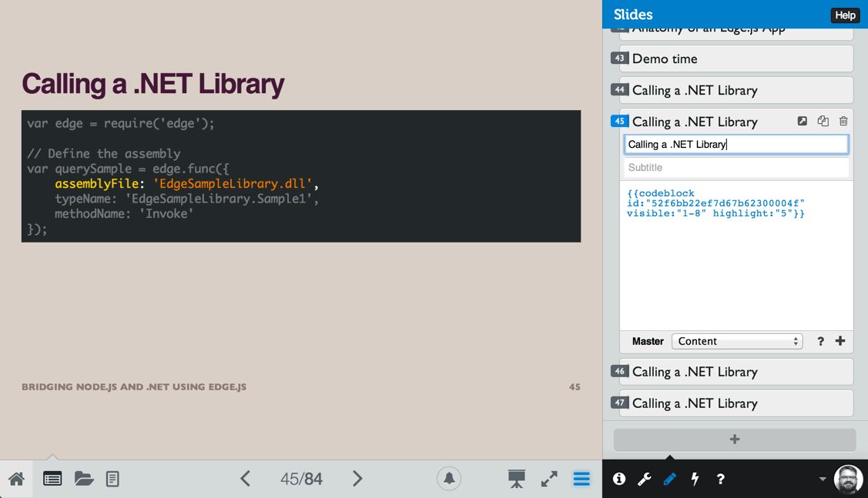The image size is (868, 498).
Task: Switch to the pencil edit tab
Action: pos(669,479)
